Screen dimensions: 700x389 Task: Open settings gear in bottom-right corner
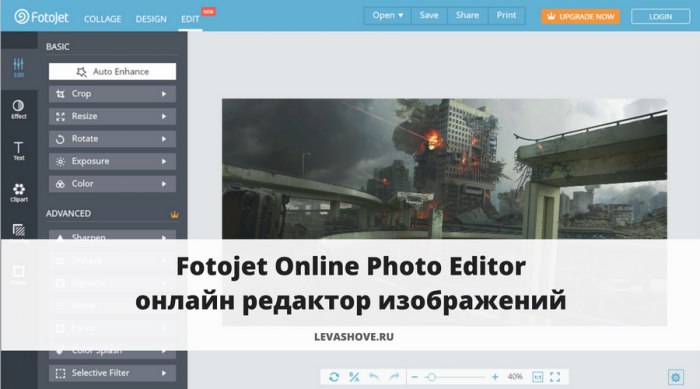(x=675, y=377)
